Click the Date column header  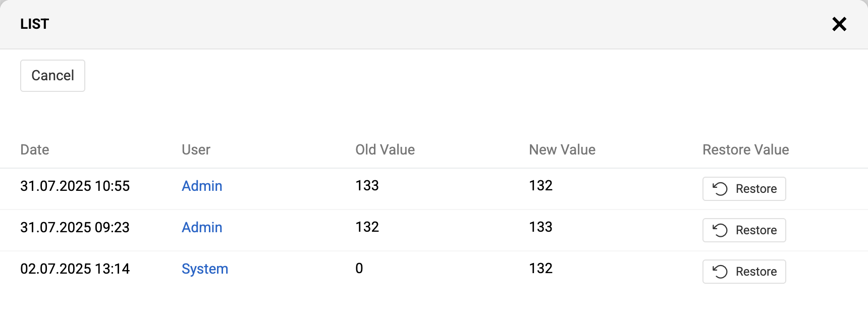click(34, 149)
